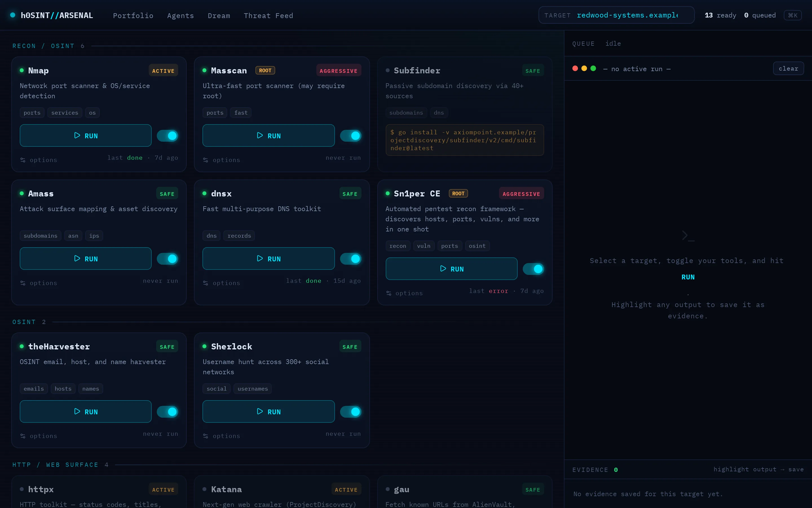Toggle Masscan enabled switch

click(x=351, y=136)
